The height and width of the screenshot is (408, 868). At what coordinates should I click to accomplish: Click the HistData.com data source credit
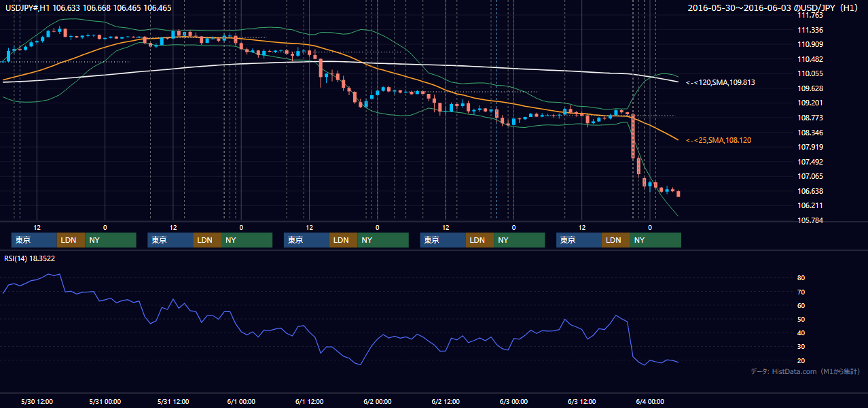(x=806, y=371)
